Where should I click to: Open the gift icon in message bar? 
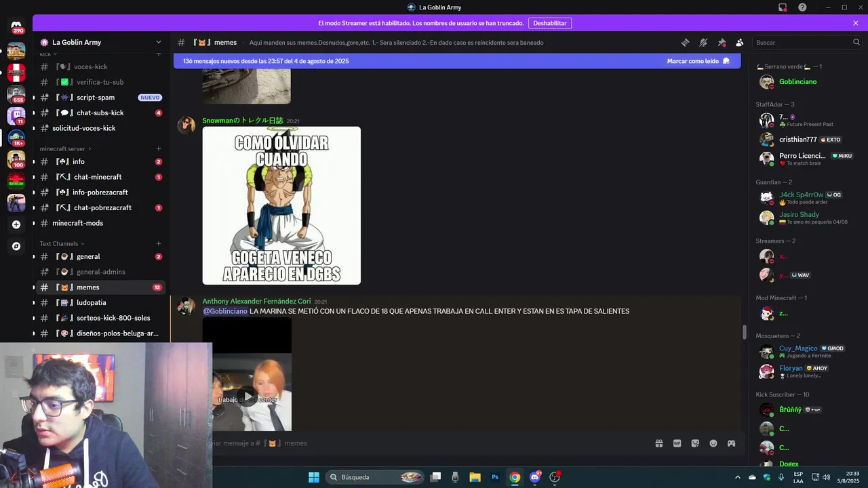coord(658,443)
